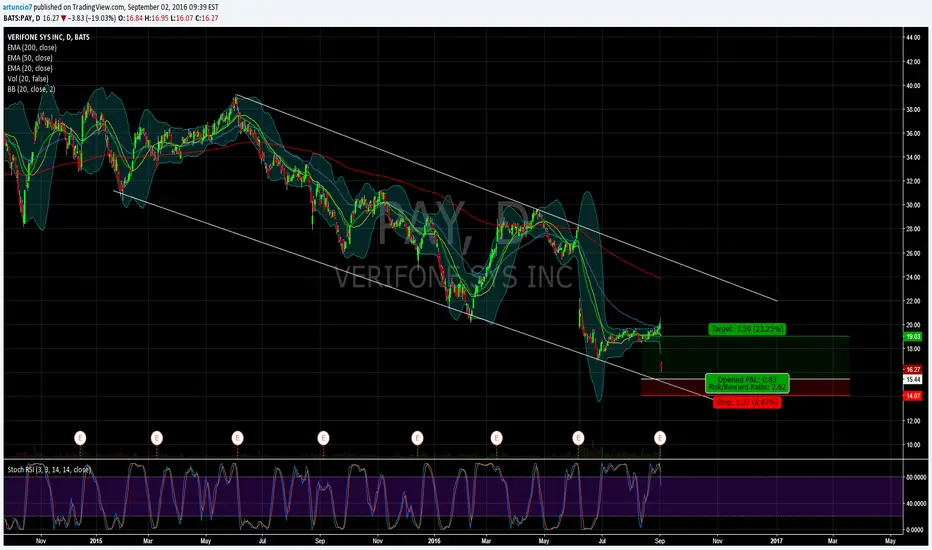Click the green target zone of long position
This screenshot has width=932, height=550.
point(745,357)
